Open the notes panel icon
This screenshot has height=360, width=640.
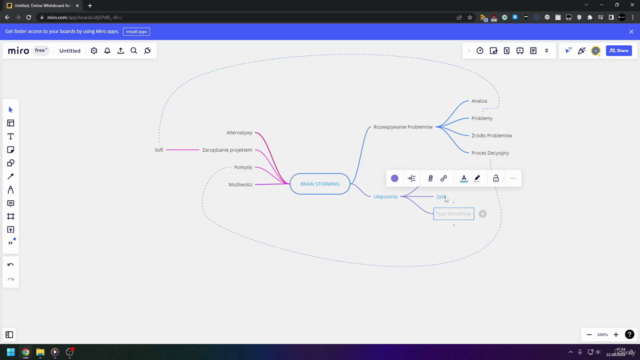coord(533,51)
